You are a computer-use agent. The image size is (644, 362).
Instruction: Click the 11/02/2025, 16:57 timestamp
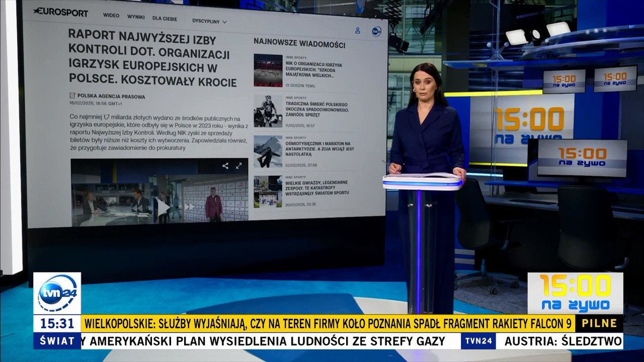(x=300, y=125)
